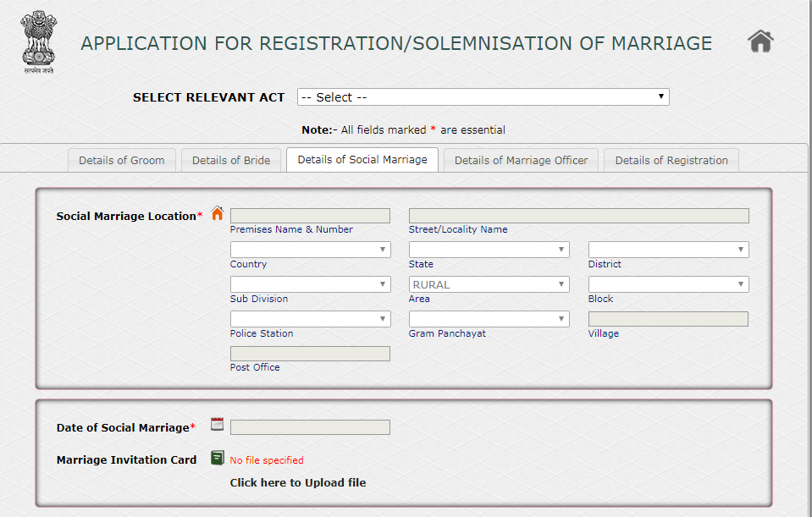Screen dimensions: 812x517
Task: Click the Premises Name & Number field
Action: 310,215
